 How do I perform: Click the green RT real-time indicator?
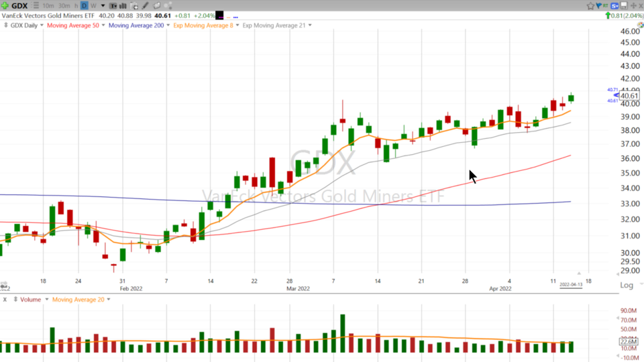(x=605, y=5)
